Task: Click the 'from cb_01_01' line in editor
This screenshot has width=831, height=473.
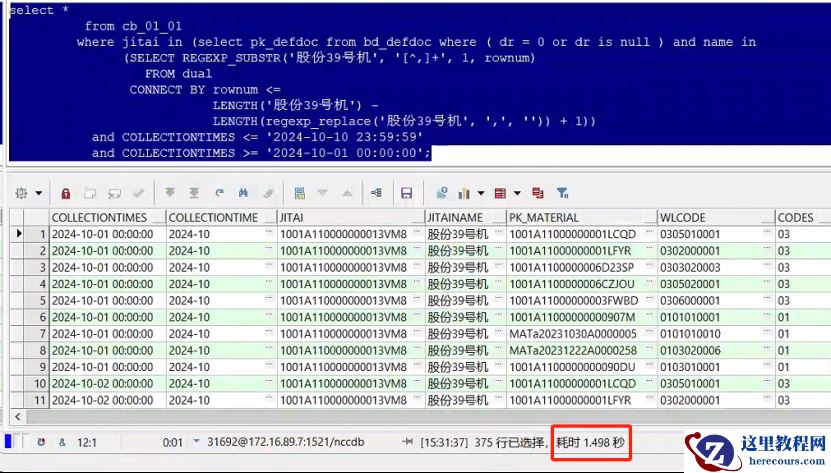Action: point(133,26)
